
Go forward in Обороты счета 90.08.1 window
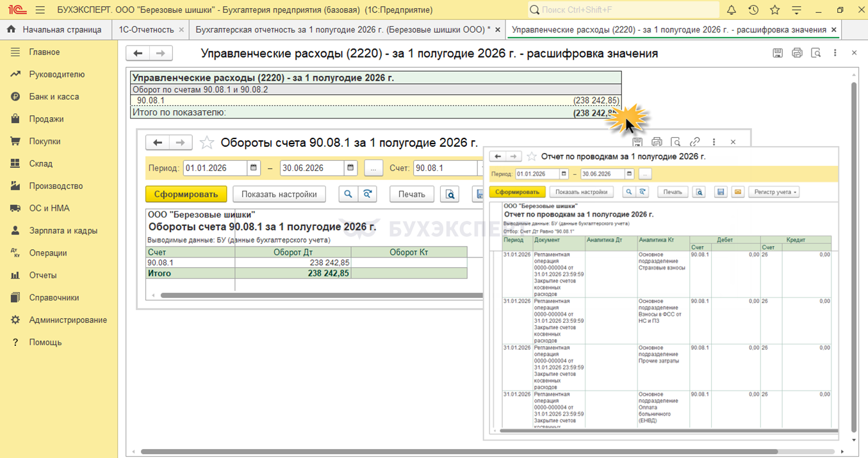181,142
